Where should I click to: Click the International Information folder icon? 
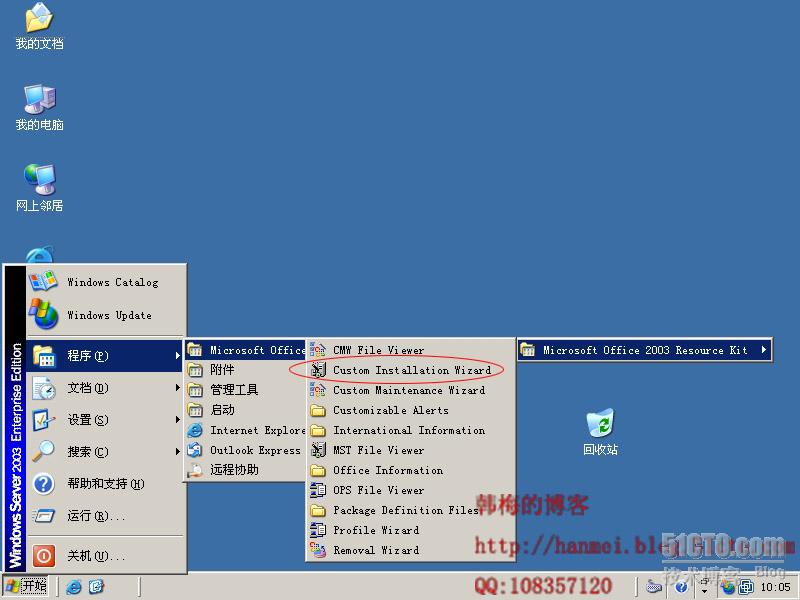[318, 431]
